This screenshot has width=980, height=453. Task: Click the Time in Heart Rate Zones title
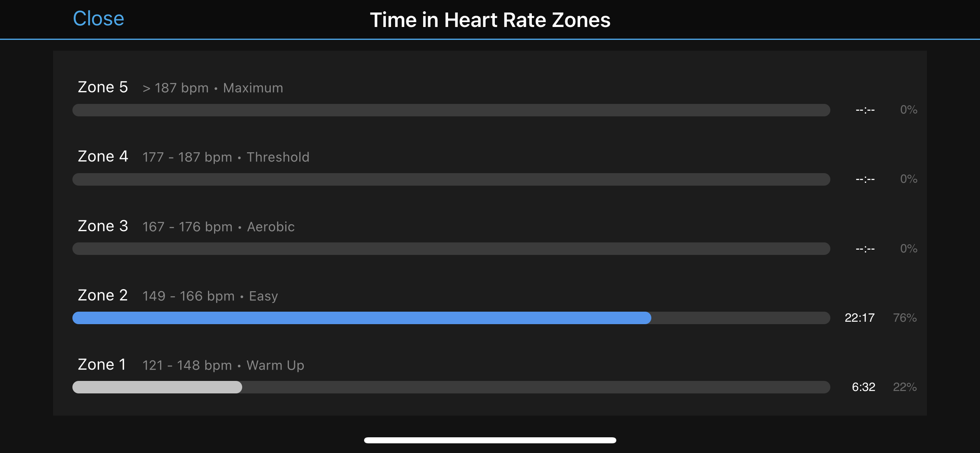[x=490, y=20]
